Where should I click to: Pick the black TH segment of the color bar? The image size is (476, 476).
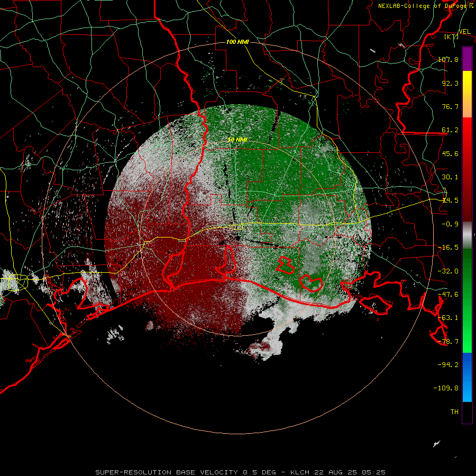(x=467, y=413)
